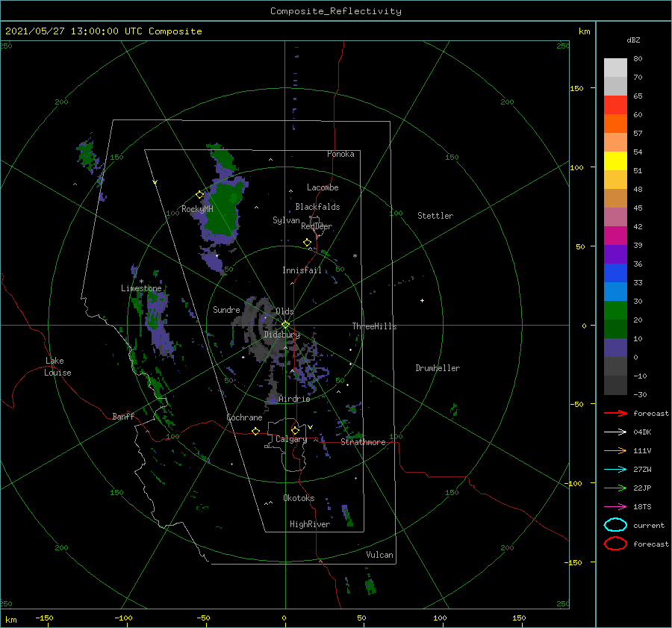Select the Banff label

(123, 416)
